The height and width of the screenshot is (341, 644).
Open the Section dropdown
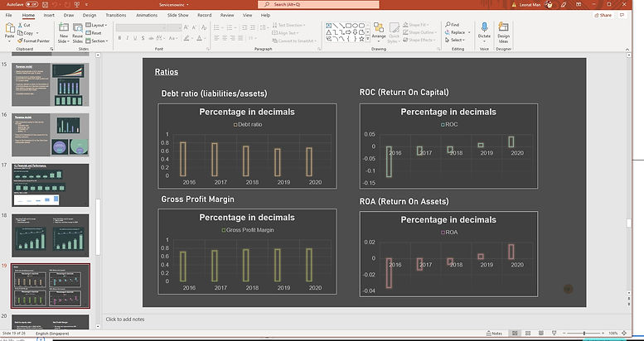pos(97,41)
